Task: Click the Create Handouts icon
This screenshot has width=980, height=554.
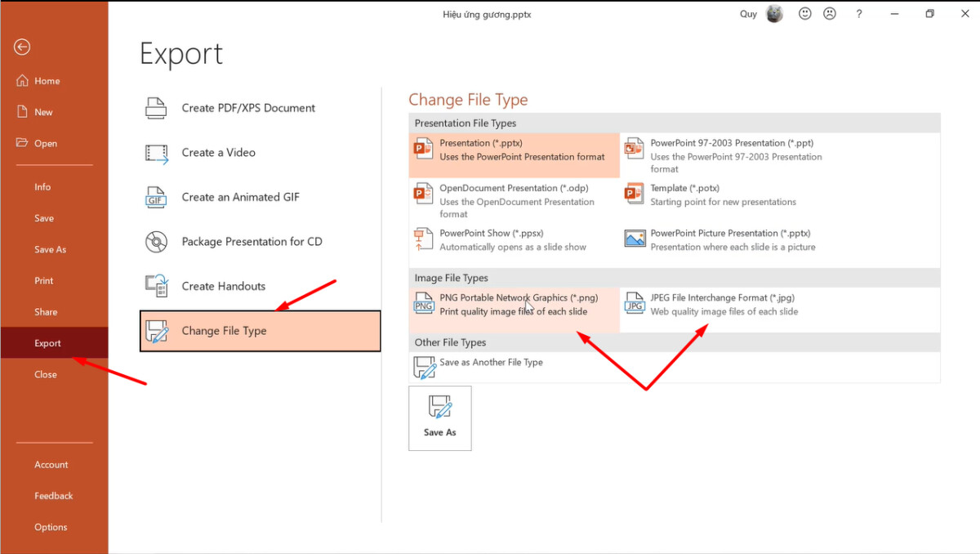Action: (x=156, y=286)
